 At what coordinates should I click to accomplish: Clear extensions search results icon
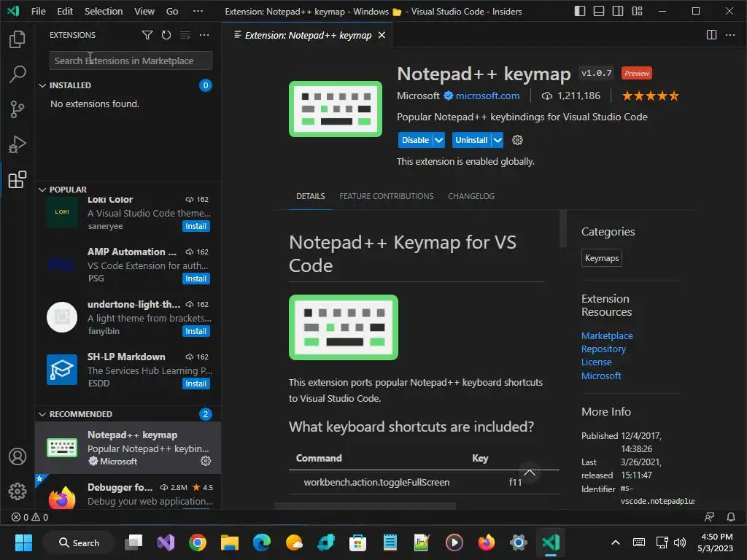185,35
